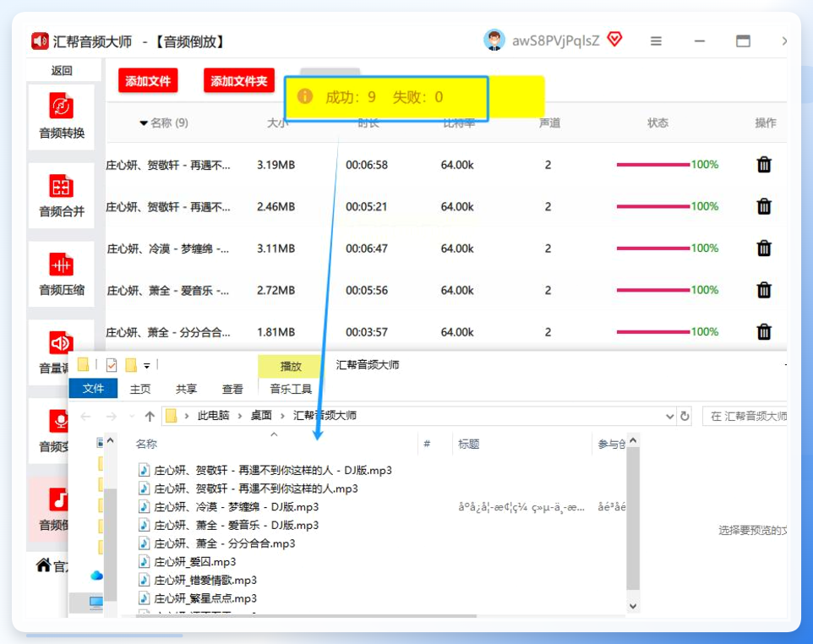Image resolution: width=813 pixels, height=644 pixels.
Task: Switch to the 共享 ribbon tab
Action: pos(186,389)
